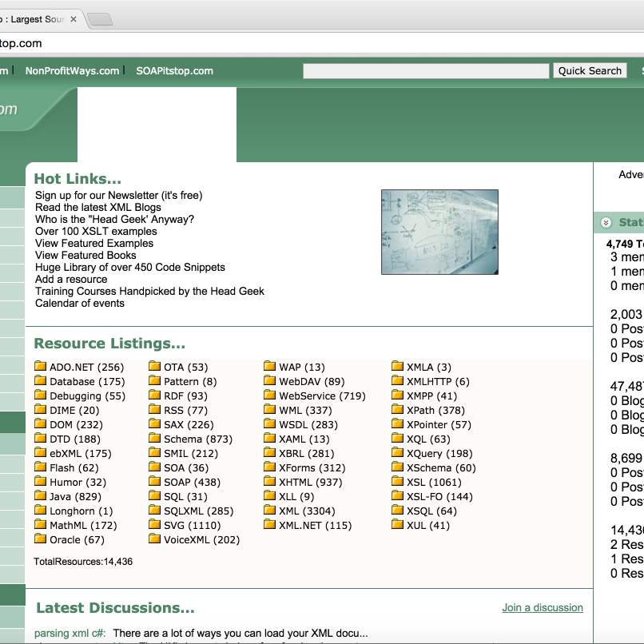This screenshot has height=644, width=644.
Task: Open the XUL folder icon
Action: [x=397, y=523]
